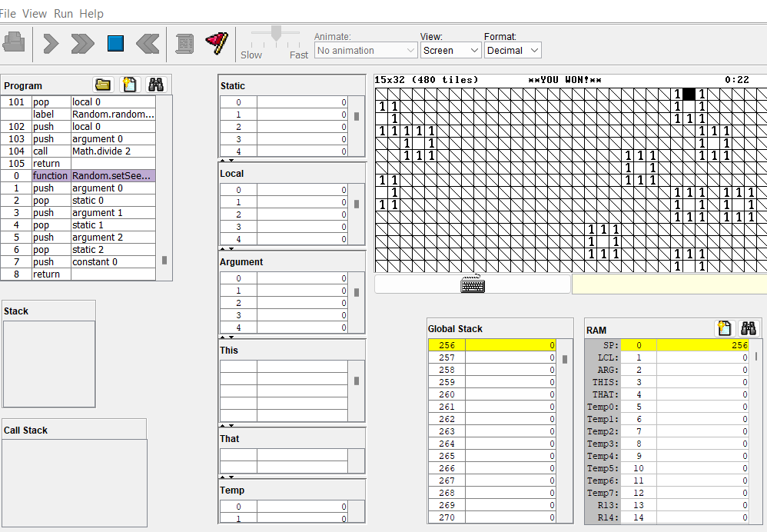Click the single step arrow
Viewport: 767px width, 532px height.
coord(51,44)
